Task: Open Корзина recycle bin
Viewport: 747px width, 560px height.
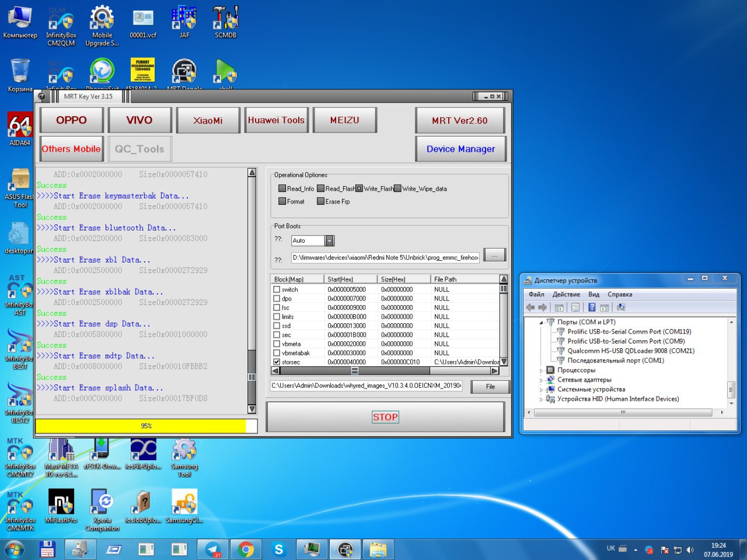Action: (20, 75)
